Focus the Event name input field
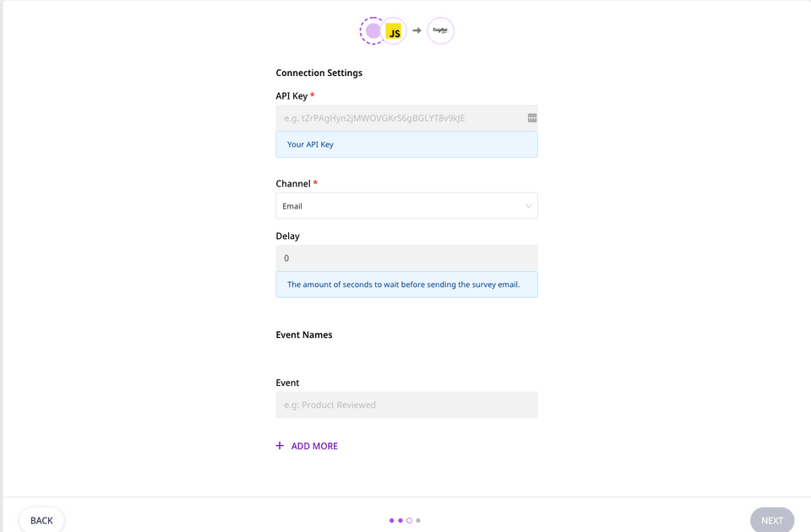 406,404
